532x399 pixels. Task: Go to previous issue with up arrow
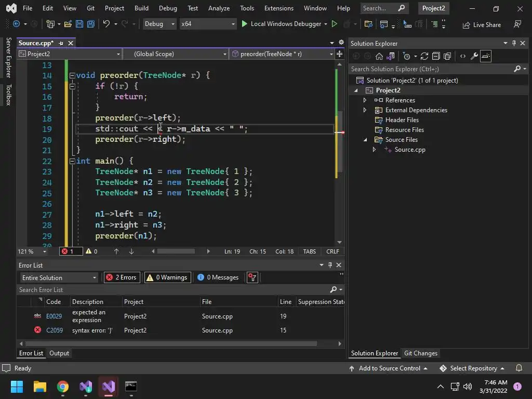(116, 251)
